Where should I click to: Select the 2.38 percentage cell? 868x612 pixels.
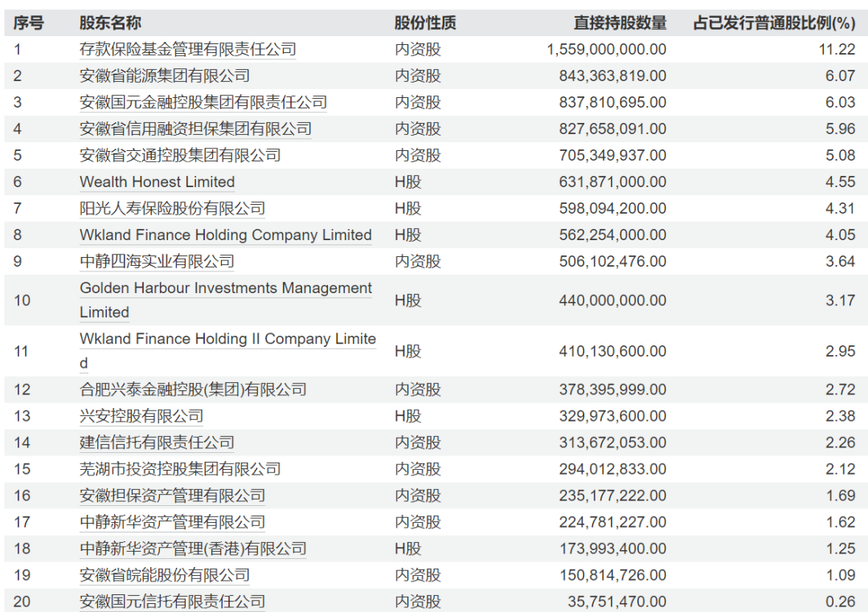(841, 417)
